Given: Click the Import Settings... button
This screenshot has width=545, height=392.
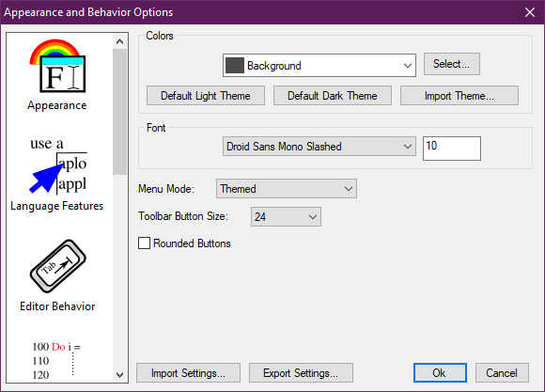Looking at the screenshot, I should (188, 373).
